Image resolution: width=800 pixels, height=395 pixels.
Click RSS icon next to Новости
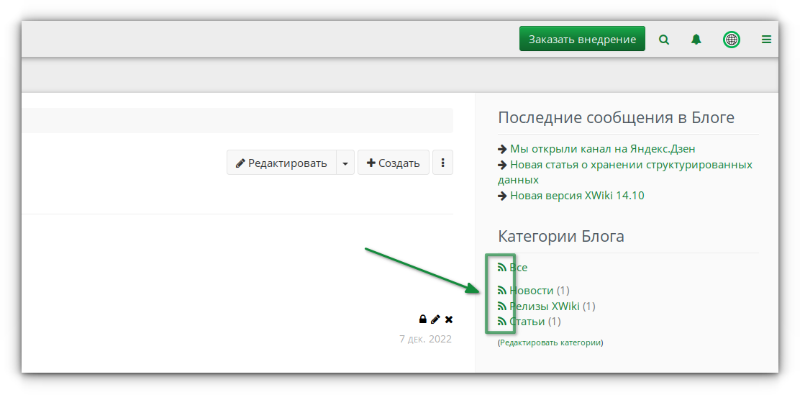502,290
